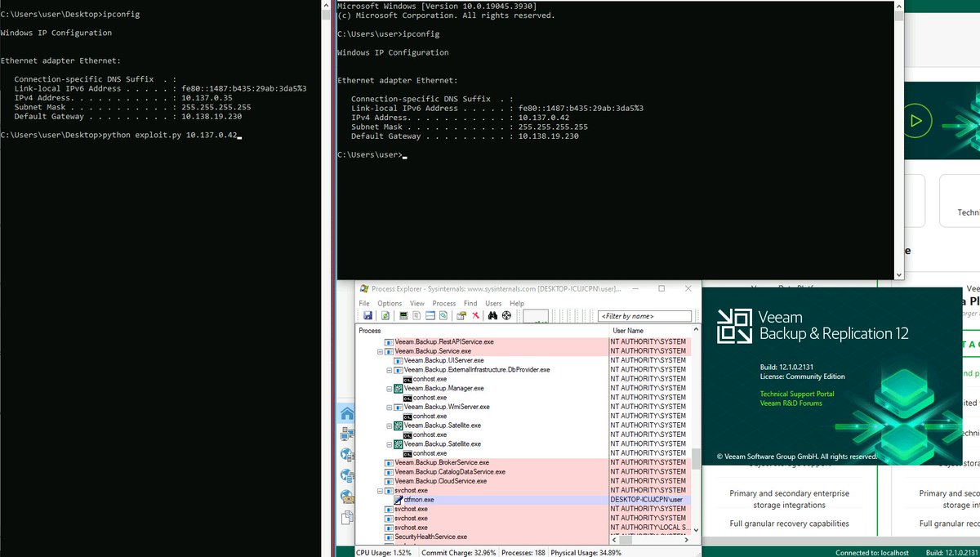Sort by the Process column header
980x557 pixels.
click(x=482, y=331)
